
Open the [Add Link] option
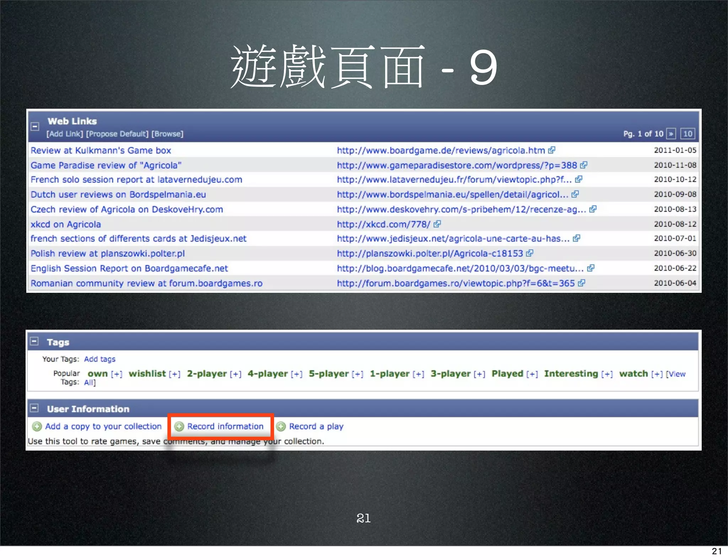pyautogui.click(x=65, y=134)
